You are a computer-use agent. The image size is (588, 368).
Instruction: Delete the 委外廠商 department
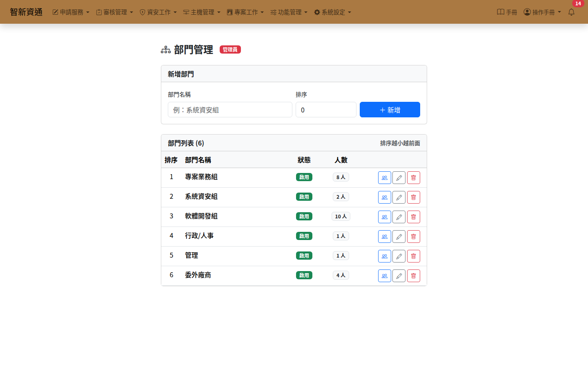[x=414, y=276]
